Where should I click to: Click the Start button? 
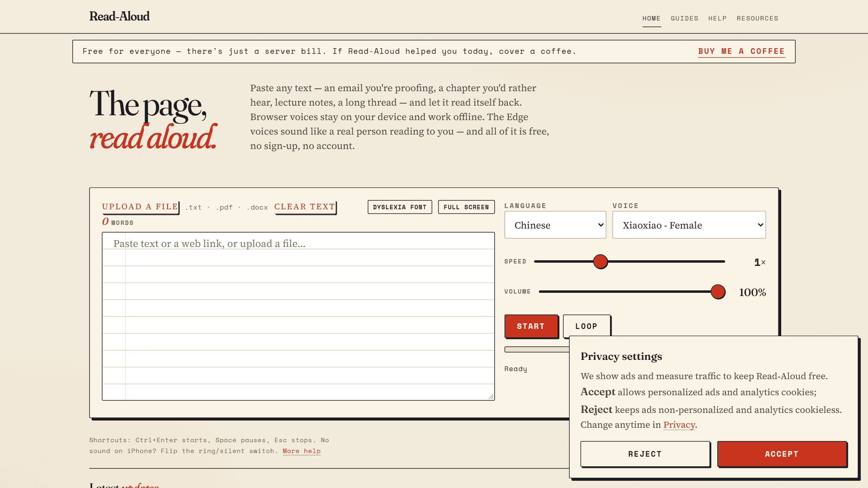click(531, 327)
